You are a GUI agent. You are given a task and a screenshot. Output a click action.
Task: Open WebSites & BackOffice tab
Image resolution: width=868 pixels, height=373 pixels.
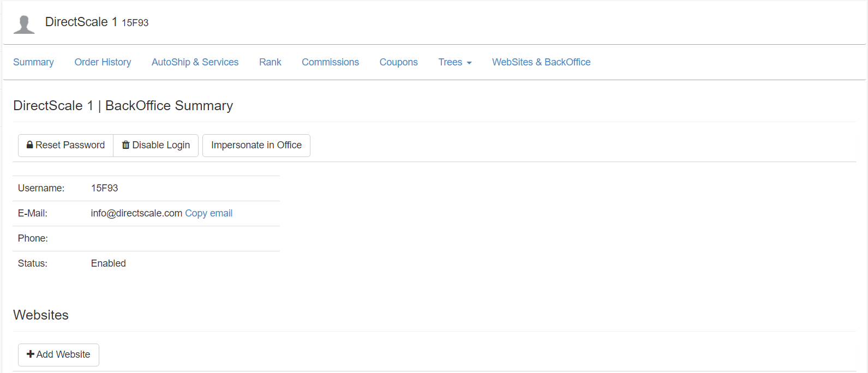541,62
